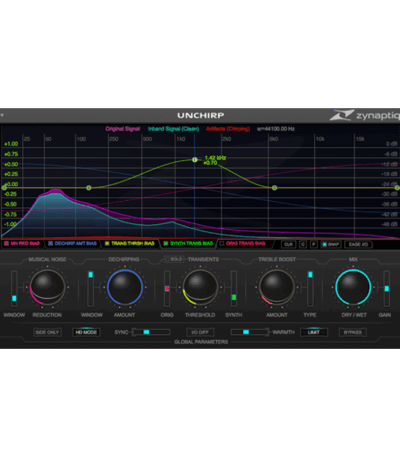Image resolution: width=400 pixels, height=457 pixels.
Task: Toggle the SIDE ONLY button
Action: [47, 332]
